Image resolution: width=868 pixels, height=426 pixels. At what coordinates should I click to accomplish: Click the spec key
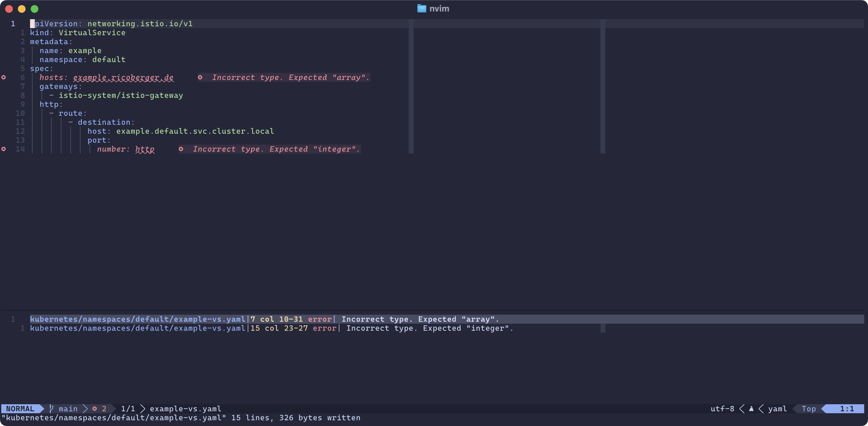tap(39, 68)
